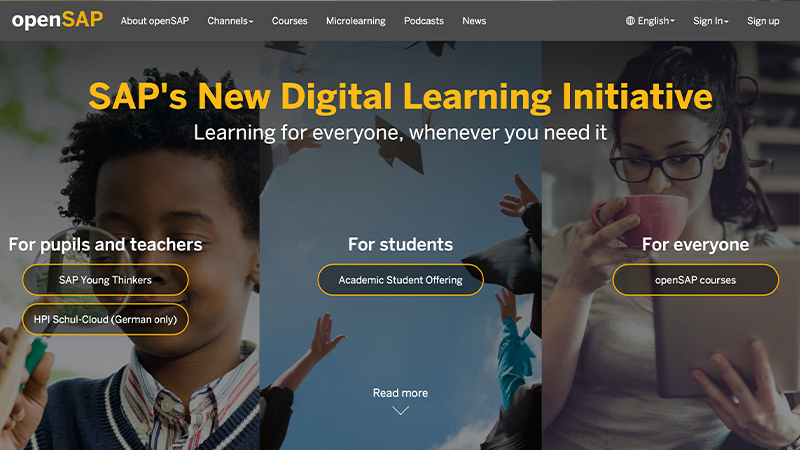This screenshot has height=450, width=800.
Task: Click the Read more link
Action: 401,393
